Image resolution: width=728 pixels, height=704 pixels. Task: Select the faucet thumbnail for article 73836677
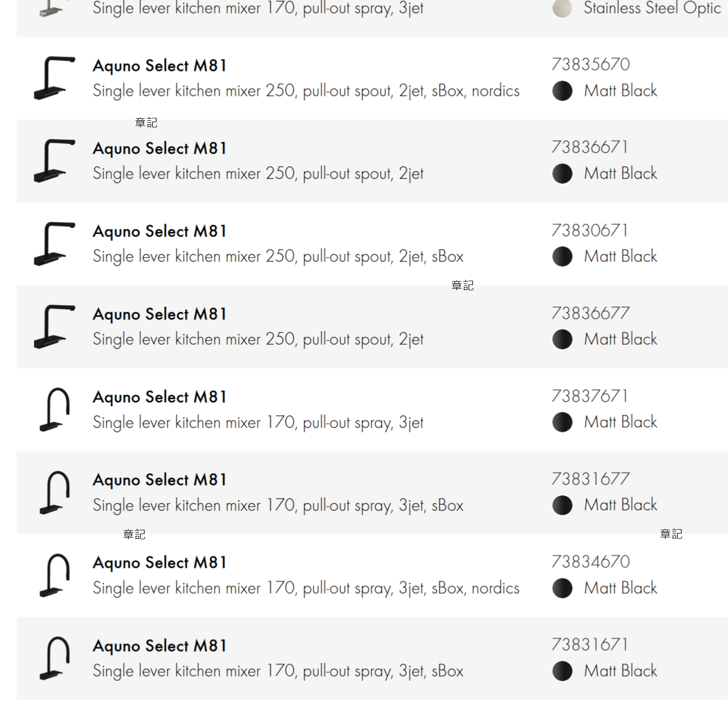(54, 327)
